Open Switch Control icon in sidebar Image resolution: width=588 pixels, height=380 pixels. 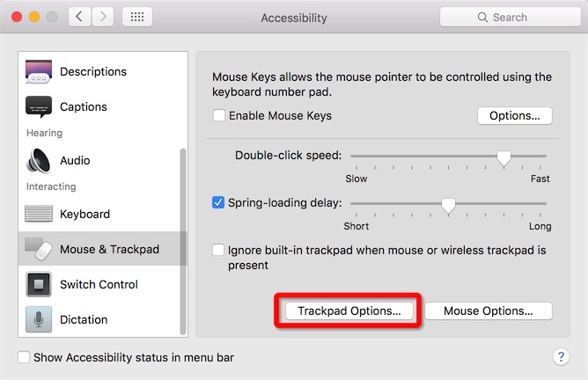click(39, 284)
